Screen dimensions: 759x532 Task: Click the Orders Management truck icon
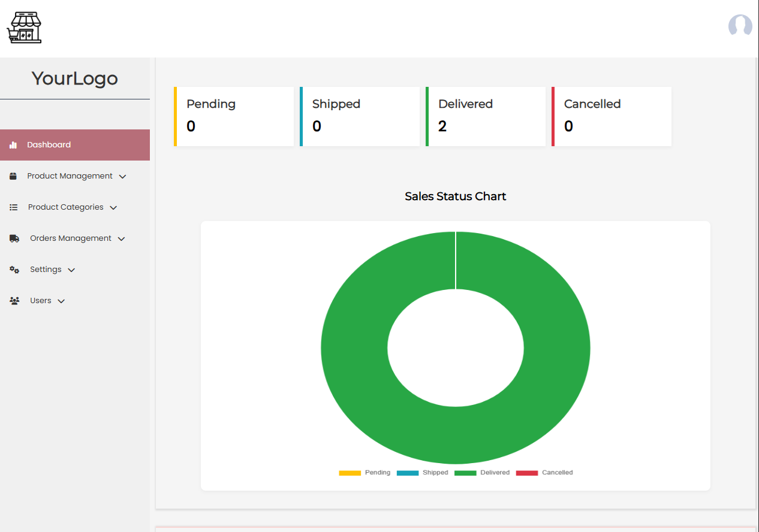14,238
